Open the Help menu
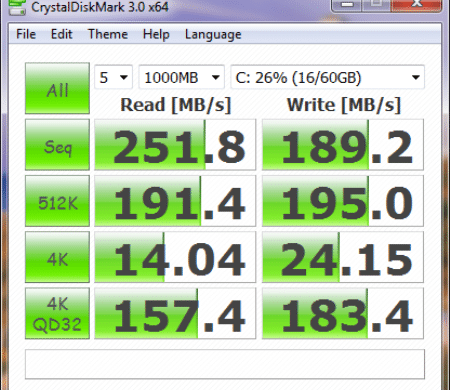The height and width of the screenshot is (390, 450). [156, 34]
